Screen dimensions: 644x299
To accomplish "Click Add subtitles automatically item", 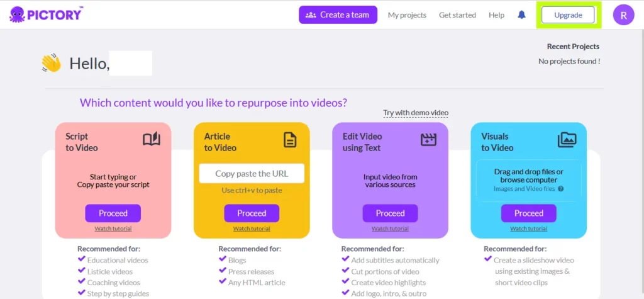I will pyautogui.click(x=395, y=261).
